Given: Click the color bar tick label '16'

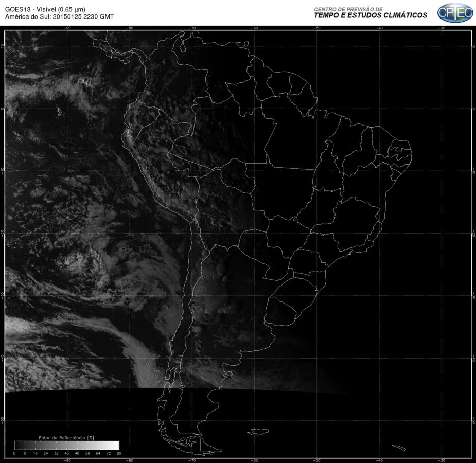Looking at the screenshot, I should coord(35,453).
